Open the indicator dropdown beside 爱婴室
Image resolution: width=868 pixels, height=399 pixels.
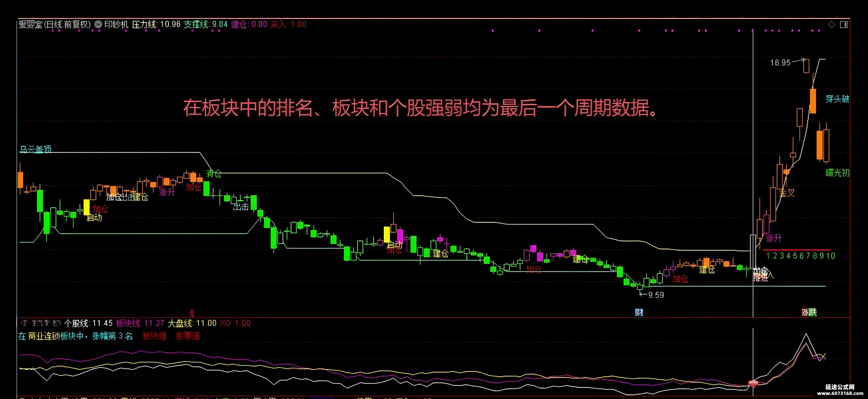[98, 24]
